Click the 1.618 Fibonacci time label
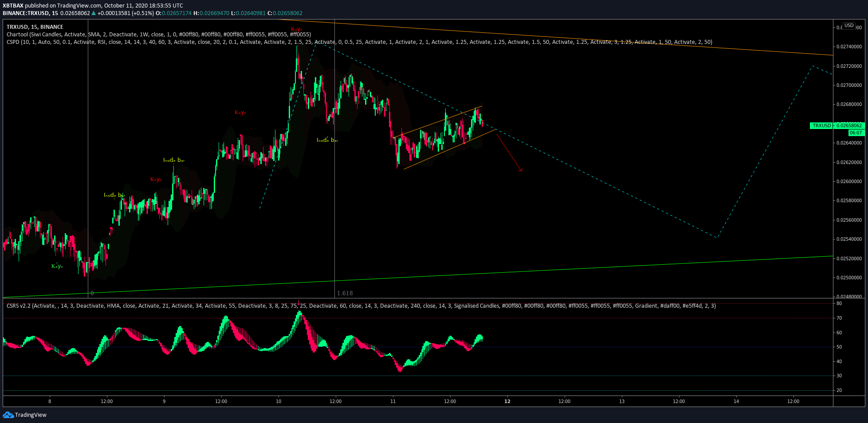This screenshot has height=423, width=868. [x=345, y=293]
